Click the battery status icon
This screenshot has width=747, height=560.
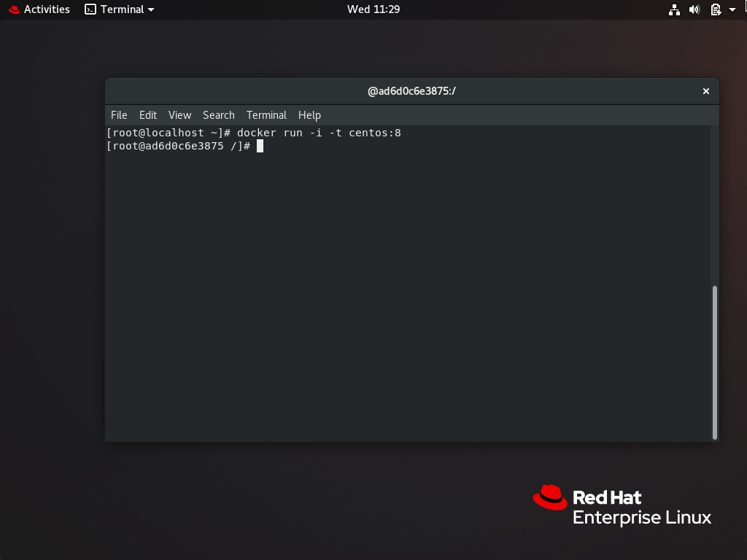(713, 9)
